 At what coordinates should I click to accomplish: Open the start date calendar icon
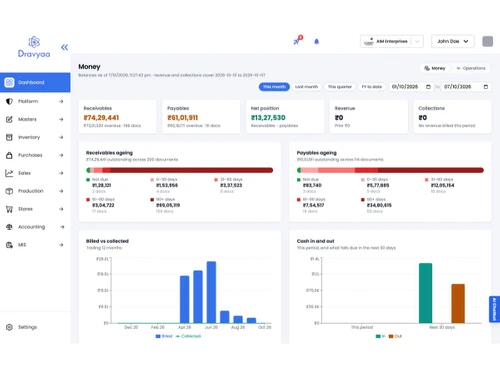pos(428,87)
